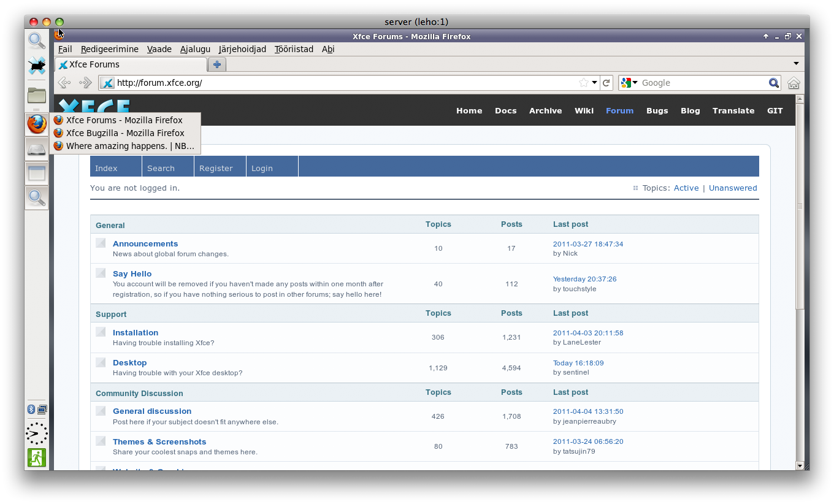This screenshot has width=834, height=504.
Task: Click the page's vertical scrollbar thumb
Action: pos(800,205)
